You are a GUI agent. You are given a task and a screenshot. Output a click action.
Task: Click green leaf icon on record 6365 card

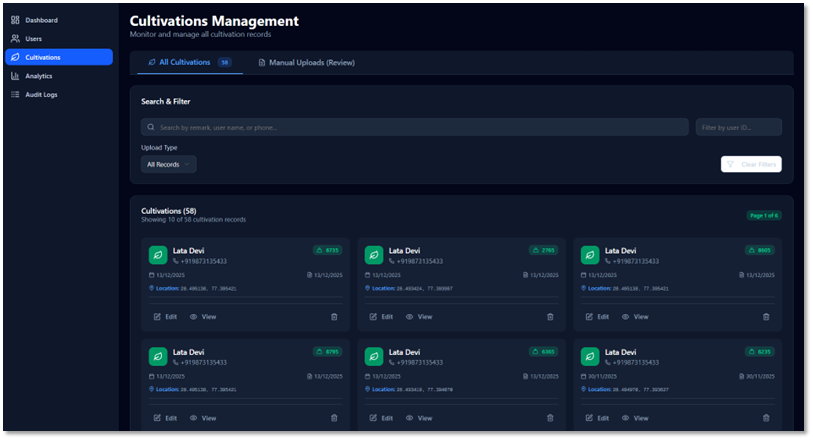point(374,356)
